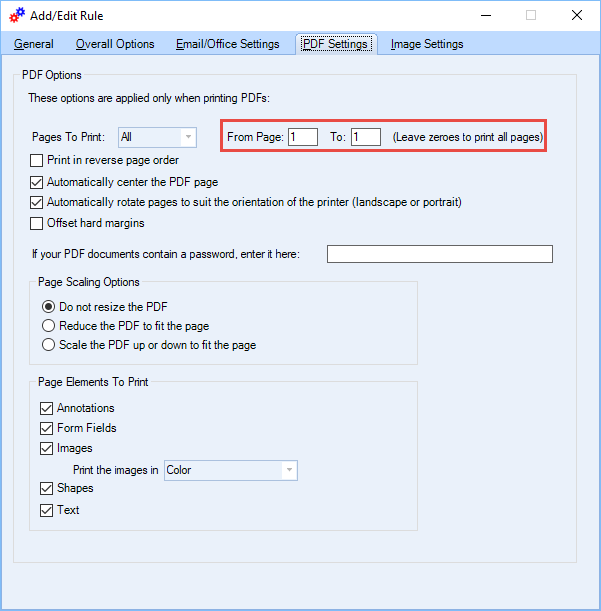Click the 'Leave zeroes to print all pages' note
Image resolution: width=601 pixels, height=611 pixels.
(468, 137)
